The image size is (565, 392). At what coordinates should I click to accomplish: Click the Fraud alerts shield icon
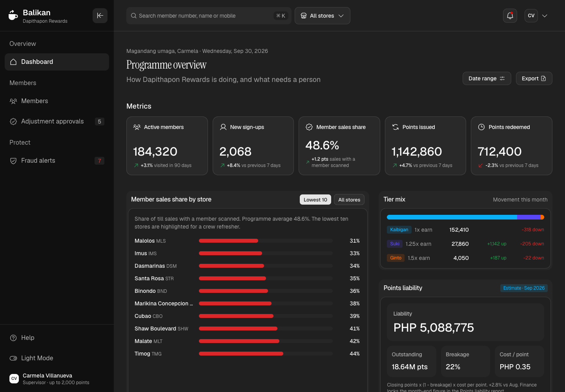tap(13, 161)
